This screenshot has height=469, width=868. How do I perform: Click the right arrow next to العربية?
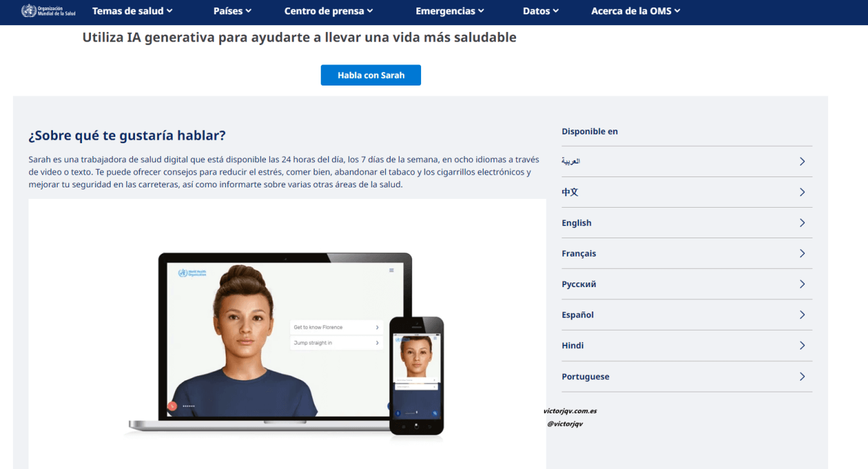802,162
